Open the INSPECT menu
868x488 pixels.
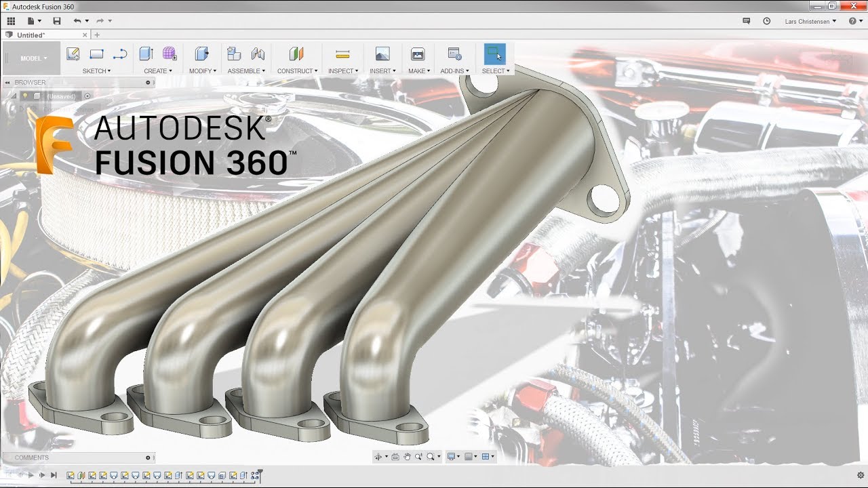tap(343, 70)
